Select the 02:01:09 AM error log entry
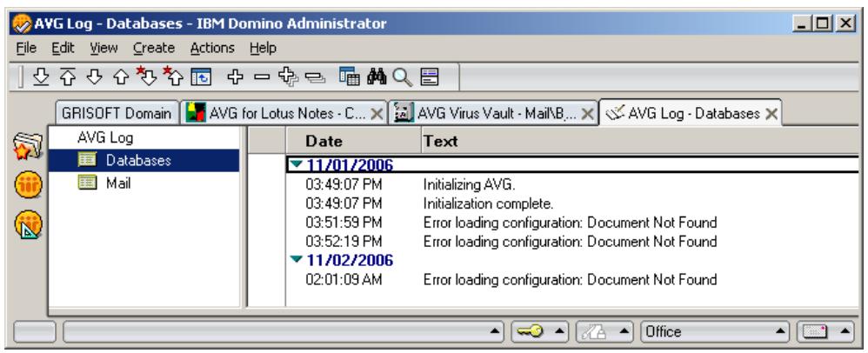 (x=572, y=279)
